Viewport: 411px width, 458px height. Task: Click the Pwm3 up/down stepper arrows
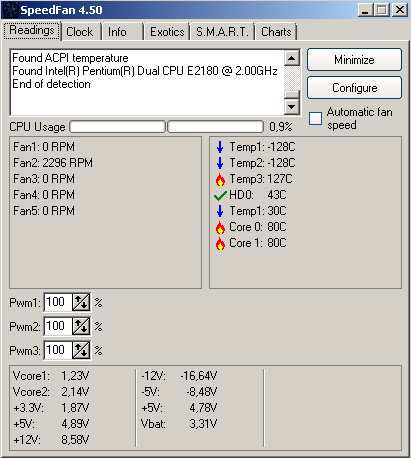(81, 350)
